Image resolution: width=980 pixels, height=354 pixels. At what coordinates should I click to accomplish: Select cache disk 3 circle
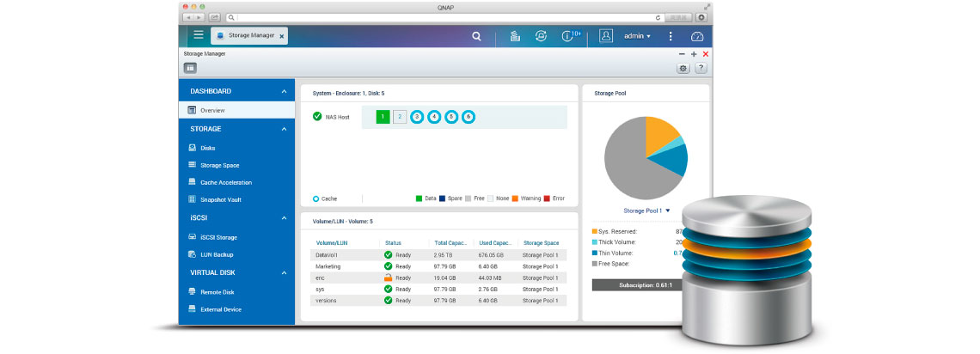point(417,117)
